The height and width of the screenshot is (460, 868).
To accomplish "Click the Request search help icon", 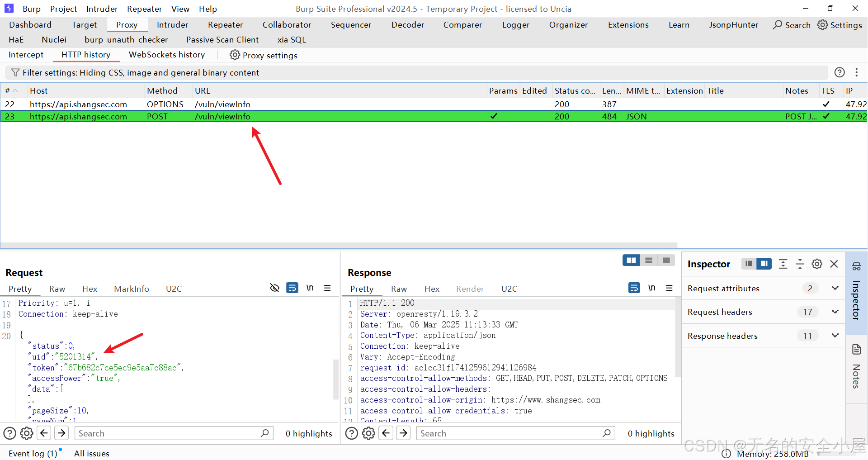I will point(10,433).
